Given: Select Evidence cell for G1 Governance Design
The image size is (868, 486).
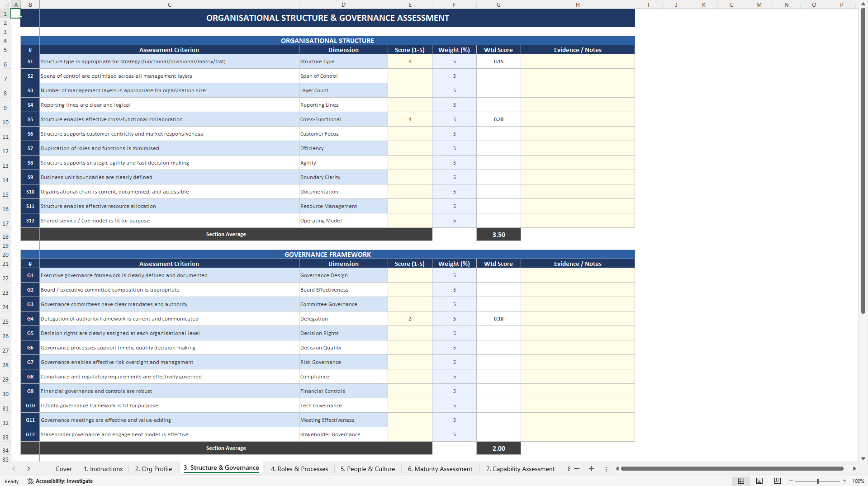Looking at the screenshot, I should point(578,275).
